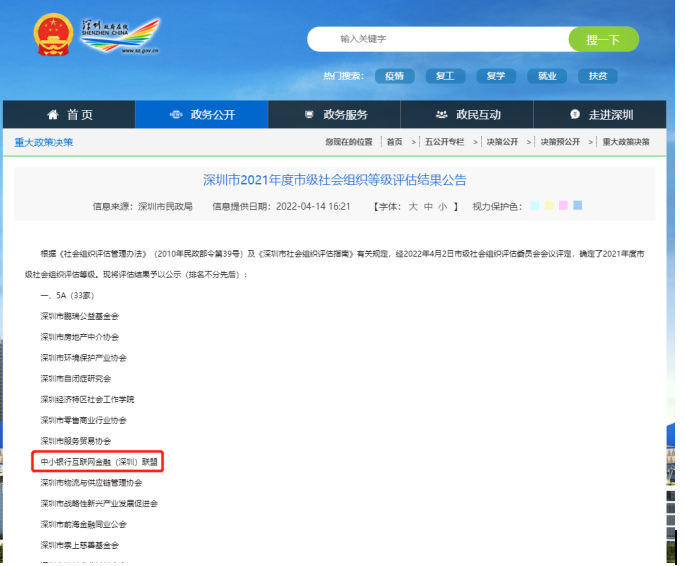Click 五公开专栏 in the breadcrumb
This screenshot has width=685, height=566.
[x=444, y=142]
